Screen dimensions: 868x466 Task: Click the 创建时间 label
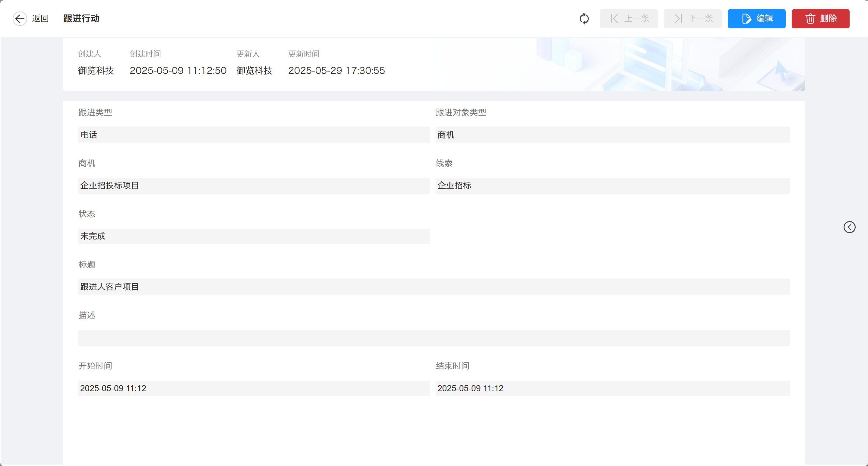click(145, 54)
